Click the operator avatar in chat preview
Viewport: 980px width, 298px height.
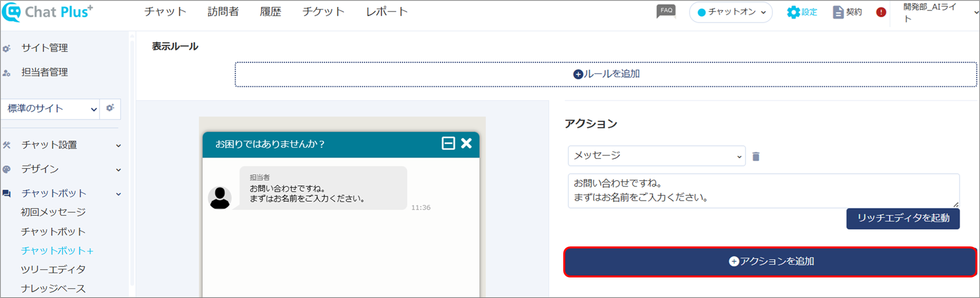219,198
